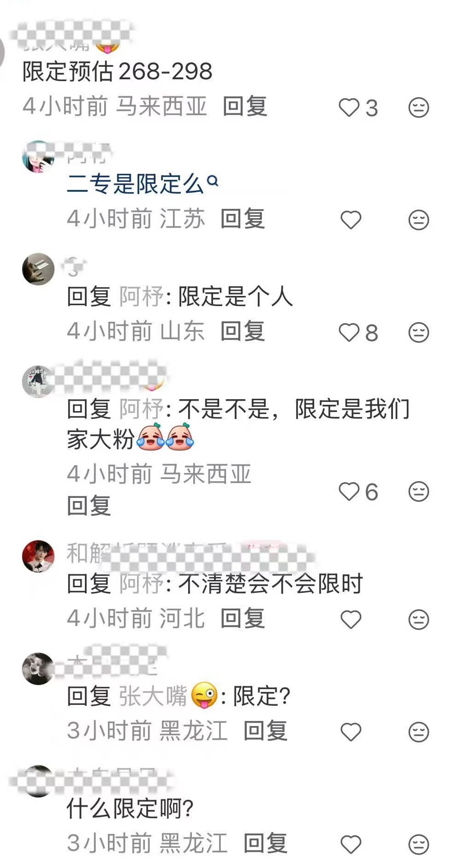Dislike the 限定是个人 reply
452x868 pixels.
(x=419, y=332)
